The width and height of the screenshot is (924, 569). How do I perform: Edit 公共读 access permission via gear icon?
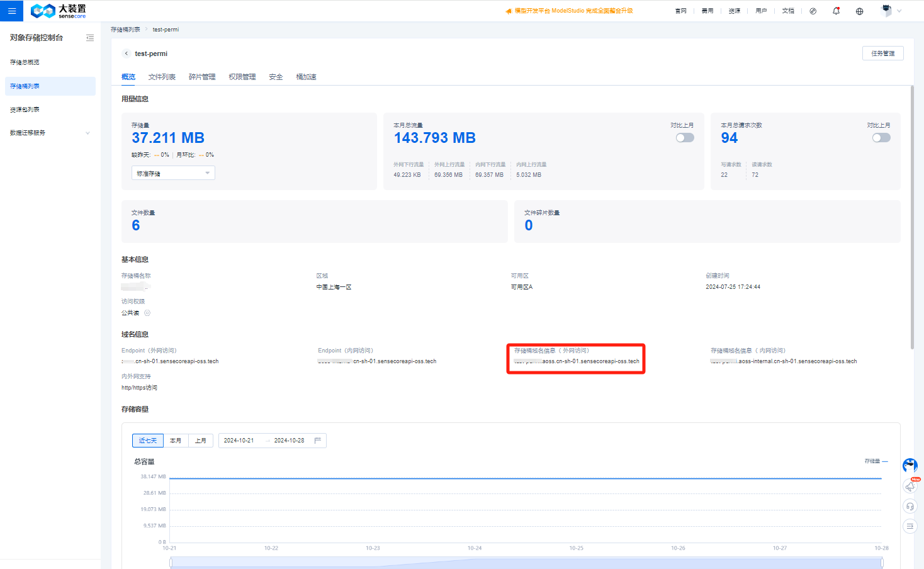coord(147,313)
